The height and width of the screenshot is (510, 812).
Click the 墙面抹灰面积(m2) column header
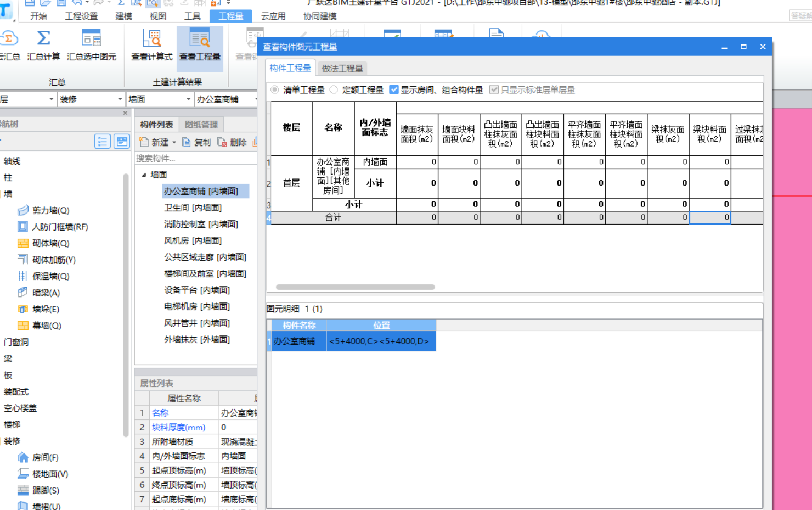pyautogui.click(x=417, y=134)
